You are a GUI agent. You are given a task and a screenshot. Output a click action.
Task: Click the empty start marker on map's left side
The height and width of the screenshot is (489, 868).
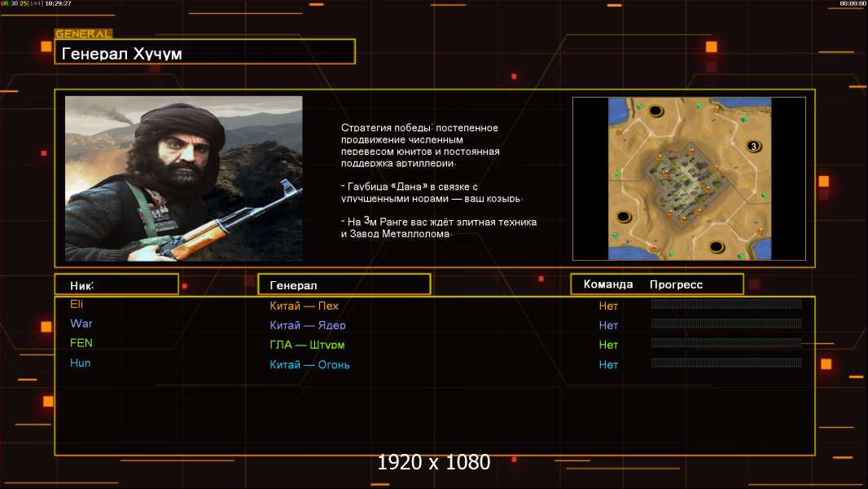coord(624,217)
